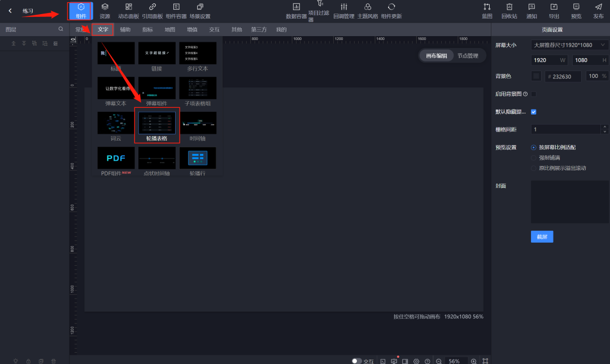Image resolution: width=610 pixels, height=364 pixels.
Task: Click the 栅格间距 value input
Action: (x=566, y=129)
